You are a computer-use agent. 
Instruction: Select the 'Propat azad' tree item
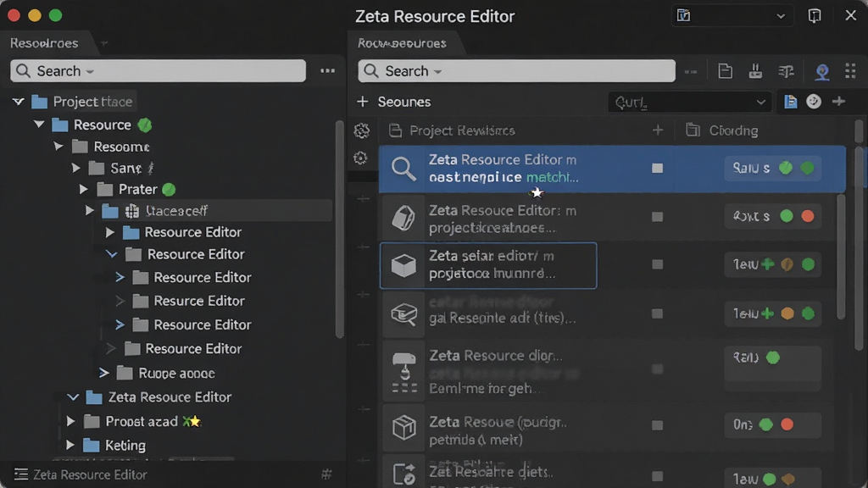pyautogui.click(x=142, y=421)
